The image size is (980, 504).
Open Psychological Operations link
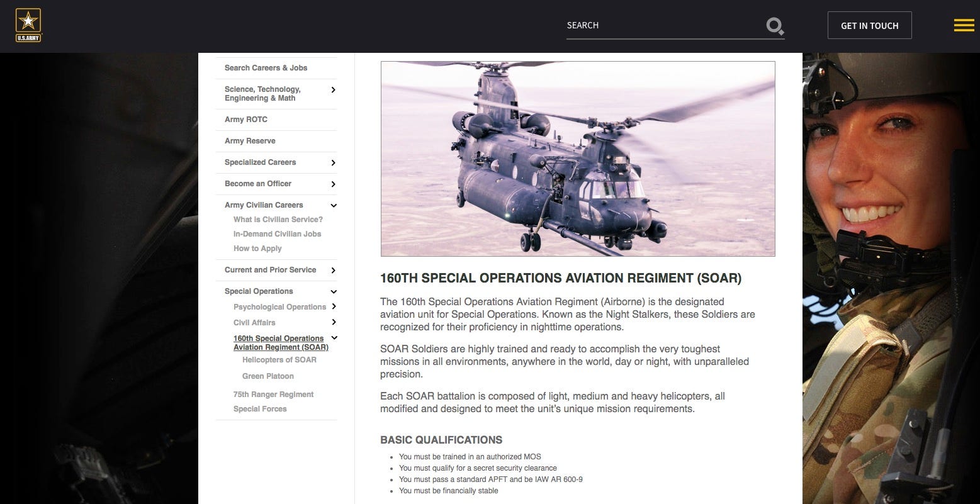click(x=279, y=307)
